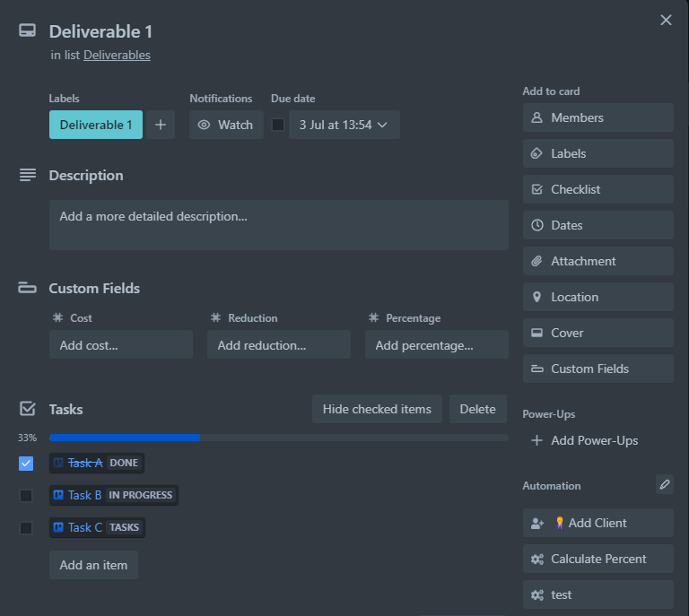The height and width of the screenshot is (616, 689).
Task: Uncheck the completed Task A checkbox
Action: [26, 464]
